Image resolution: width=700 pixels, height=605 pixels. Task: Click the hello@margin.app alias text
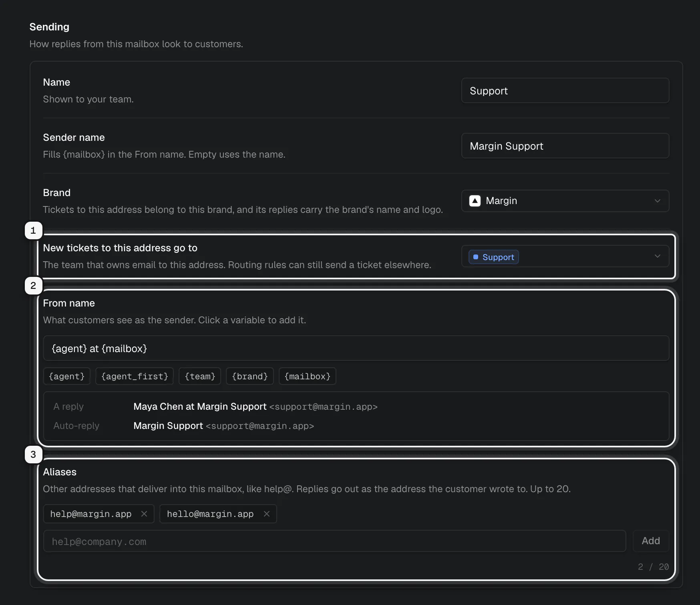pyautogui.click(x=210, y=514)
